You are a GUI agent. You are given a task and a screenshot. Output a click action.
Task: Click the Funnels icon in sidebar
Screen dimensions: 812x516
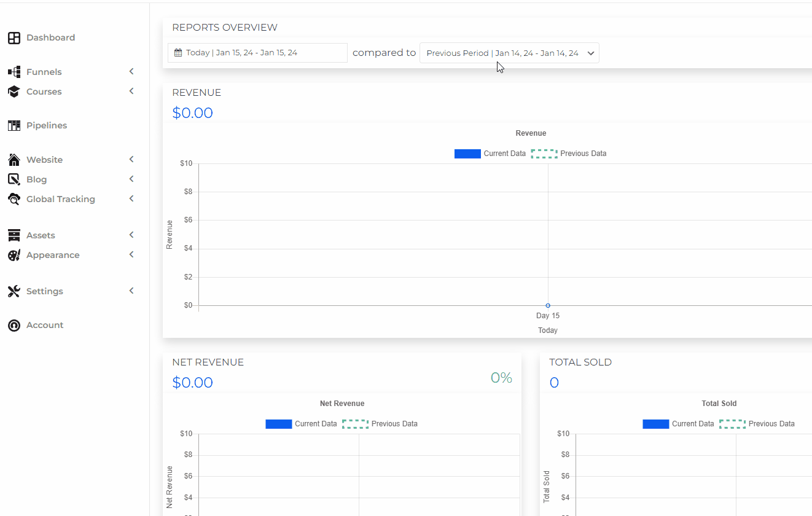[14, 72]
